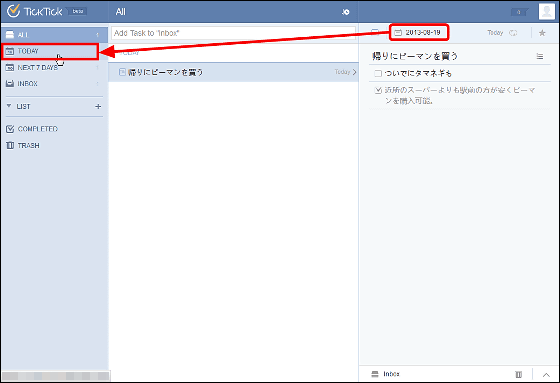Check the ついでにタマネギも subtask checkbox
560x383 pixels.
(378, 73)
